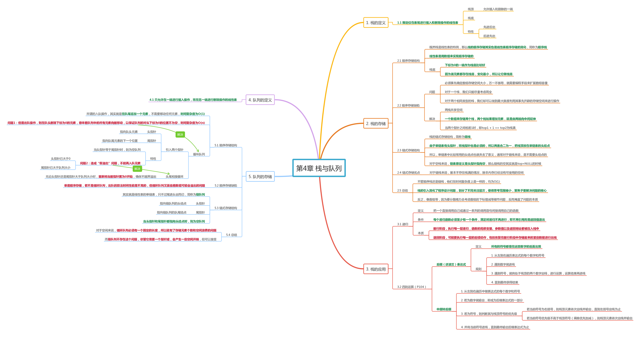This screenshot has height=338, width=644.
Task: Select the 循环队列 node
Action: [x=199, y=154]
